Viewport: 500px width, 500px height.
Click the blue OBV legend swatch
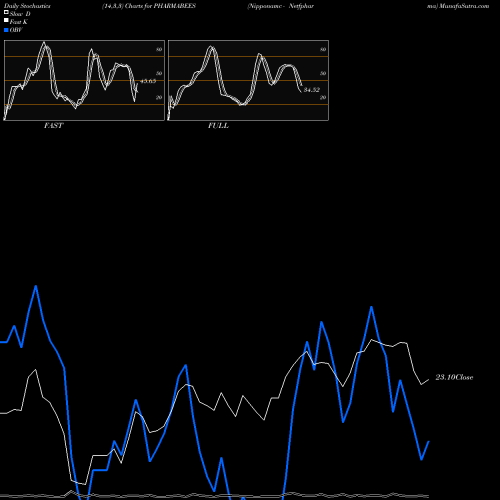click(x=6, y=30)
